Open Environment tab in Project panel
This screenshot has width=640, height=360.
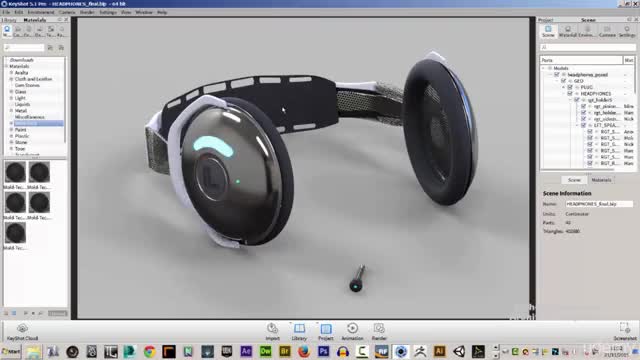[x=587, y=31]
